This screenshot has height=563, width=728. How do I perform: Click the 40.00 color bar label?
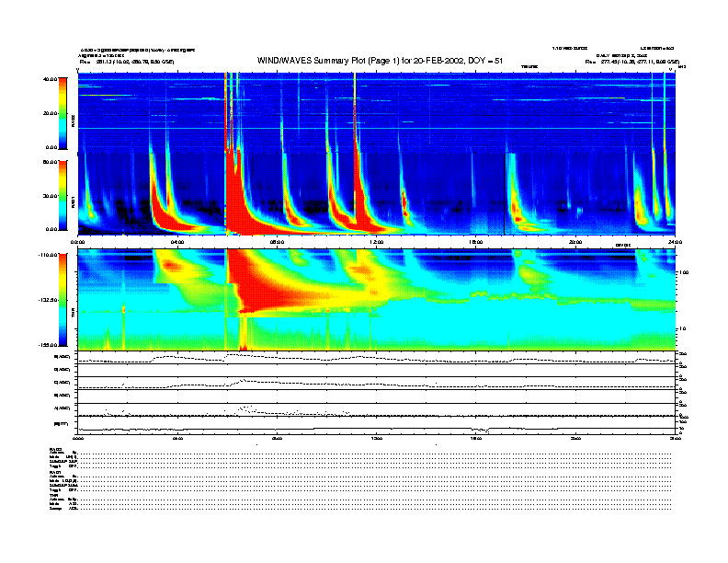click(x=50, y=79)
